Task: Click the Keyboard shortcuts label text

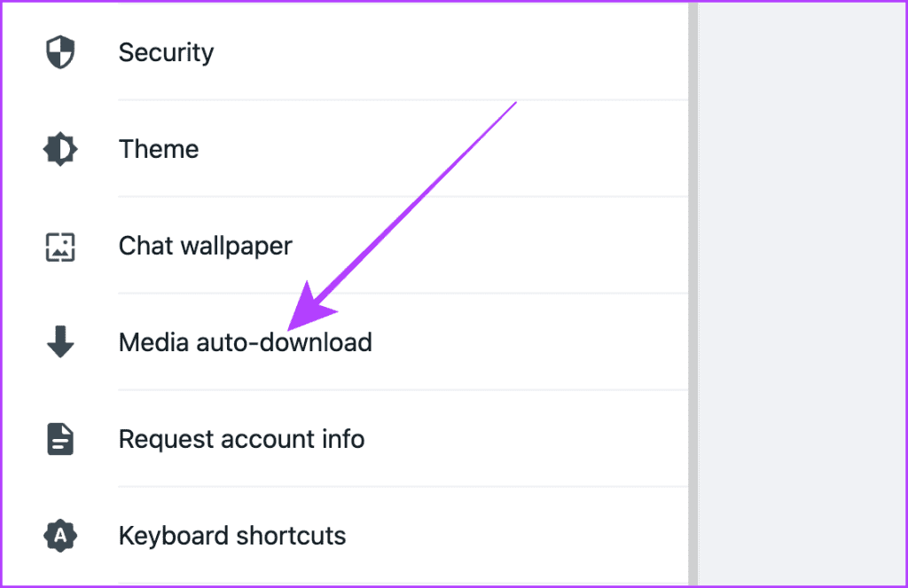Action: click(x=231, y=535)
